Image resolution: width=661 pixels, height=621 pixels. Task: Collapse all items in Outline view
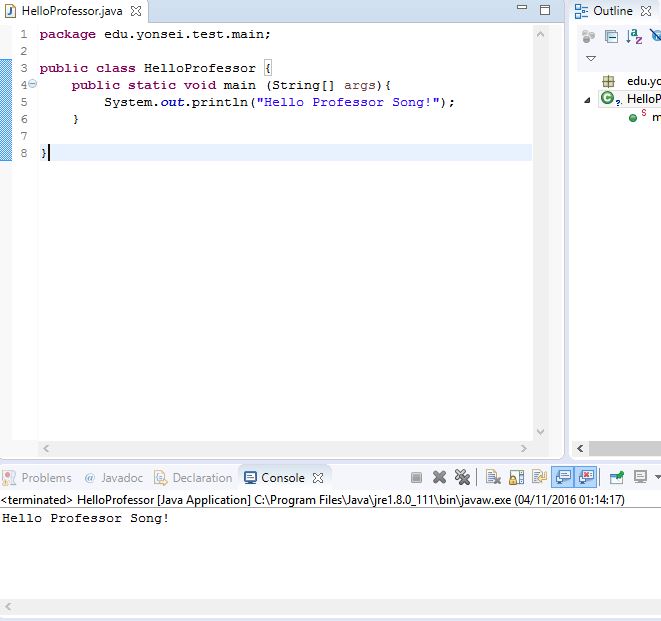(x=612, y=37)
